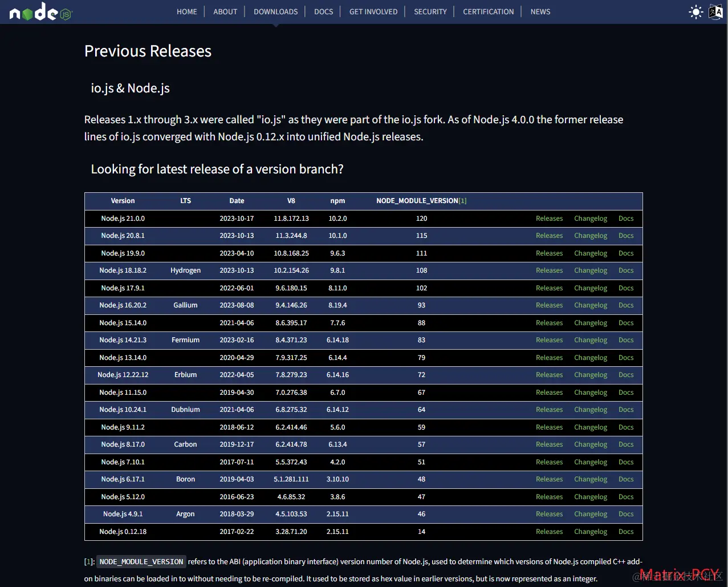Open the DOCS menu item

click(323, 11)
